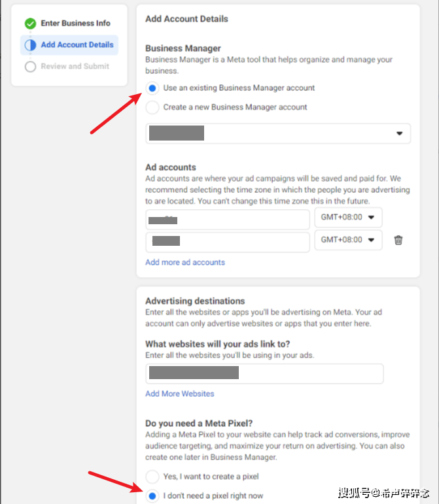Screen dimensions: 439x504
Task: Click the green checkmark Enter Business Info icon
Action: click(30, 24)
